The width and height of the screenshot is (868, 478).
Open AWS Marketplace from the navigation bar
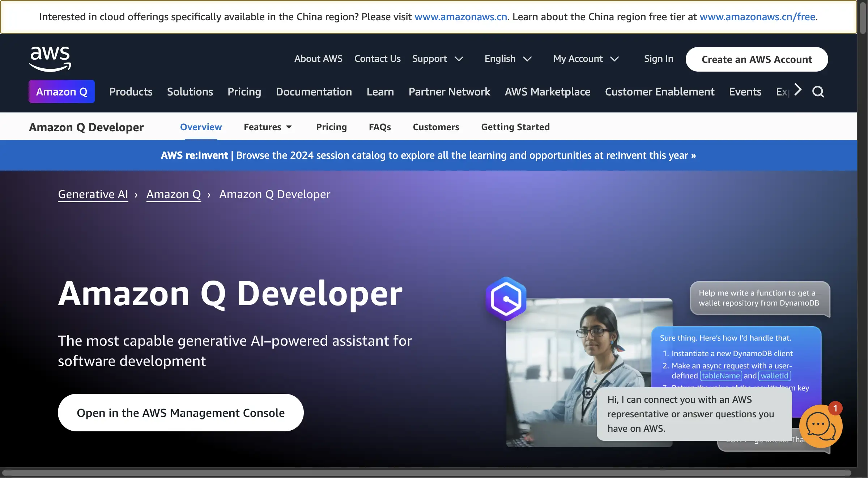pos(547,91)
